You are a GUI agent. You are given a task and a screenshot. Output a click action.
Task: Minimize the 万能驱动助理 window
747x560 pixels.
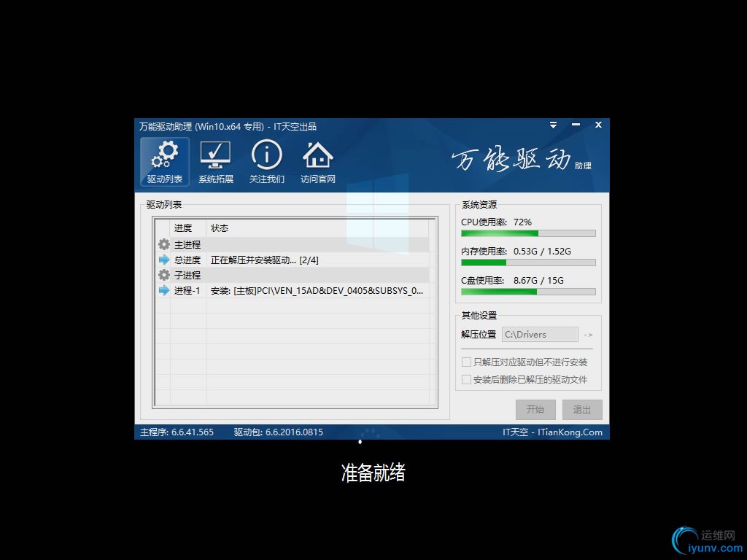pyautogui.click(x=576, y=125)
